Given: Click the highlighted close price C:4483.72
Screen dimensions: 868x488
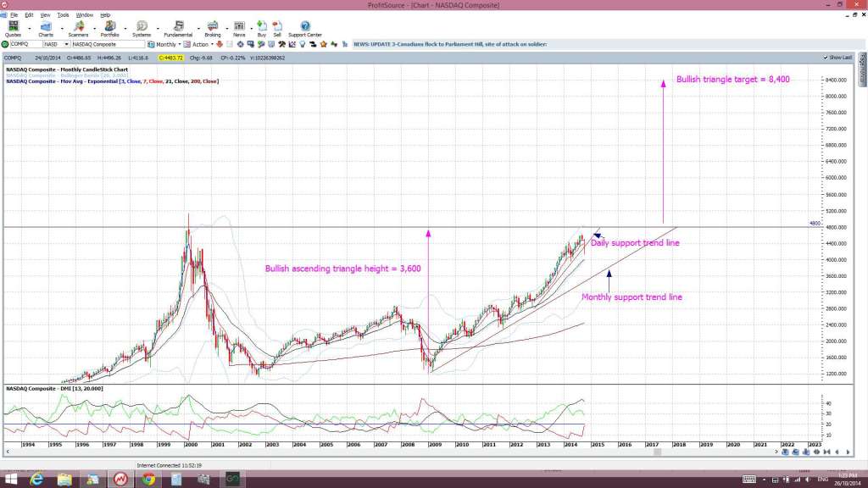Looking at the screenshot, I should click(170, 58).
